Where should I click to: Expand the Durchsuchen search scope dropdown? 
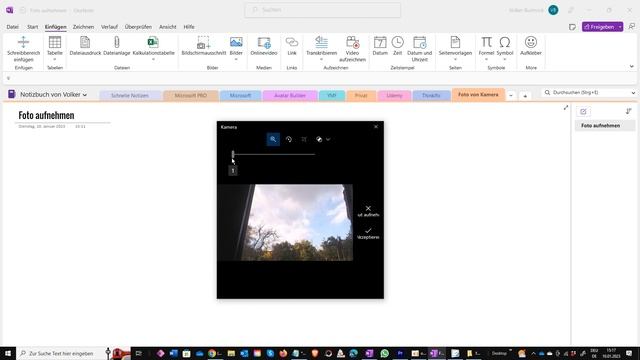(x=633, y=93)
